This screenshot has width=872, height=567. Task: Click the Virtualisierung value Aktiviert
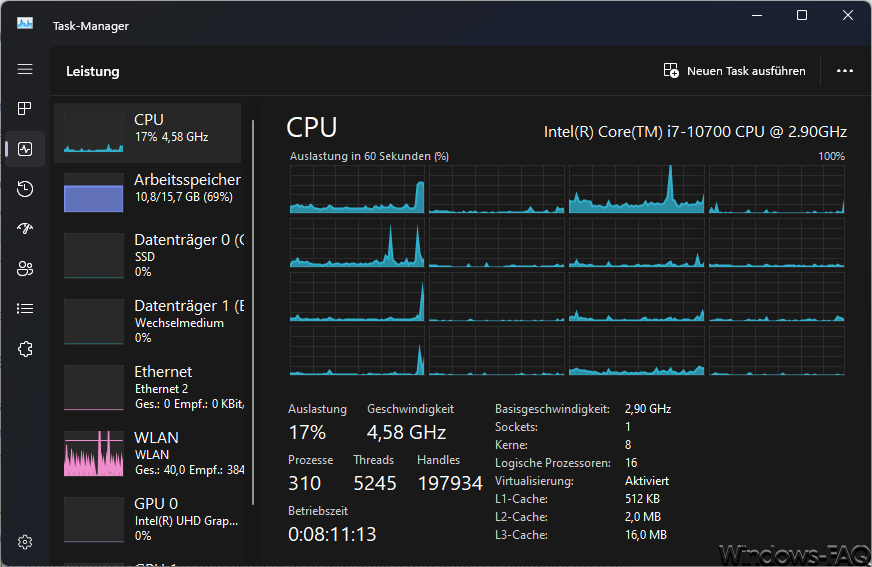[647, 481]
